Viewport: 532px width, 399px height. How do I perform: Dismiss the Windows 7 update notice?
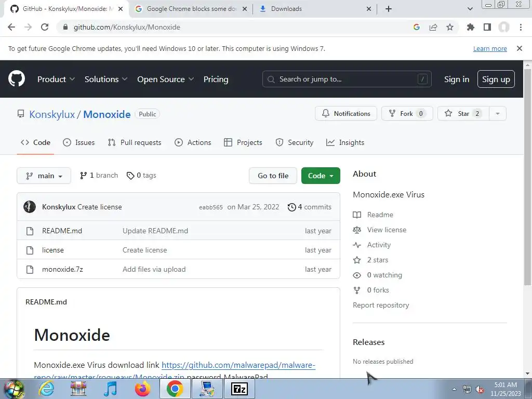pyautogui.click(x=520, y=48)
